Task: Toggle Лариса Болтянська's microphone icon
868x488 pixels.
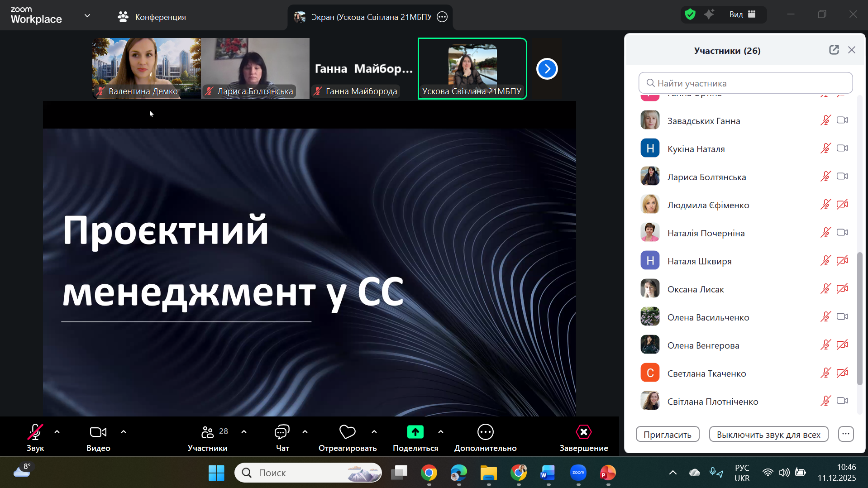Action: tap(825, 176)
